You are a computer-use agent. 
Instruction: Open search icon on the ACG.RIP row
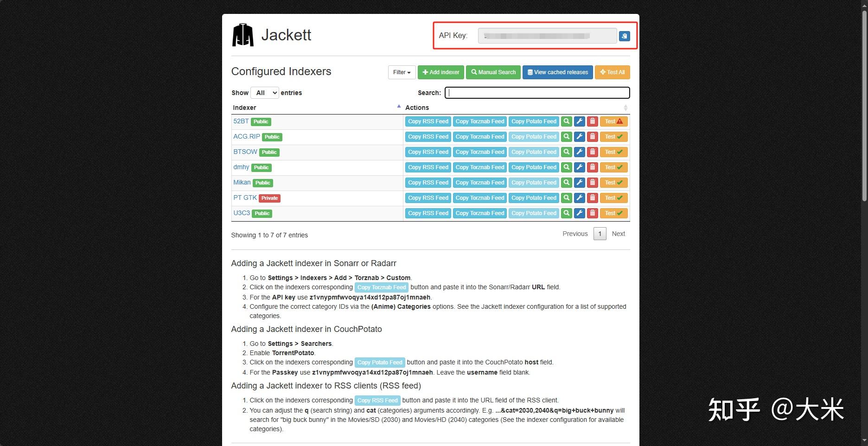[x=566, y=136]
